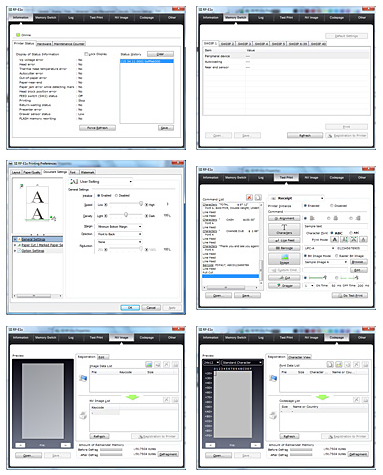Screen dimensions: 383x475
Task: Click the new document icon above Command List
Action: click(258, 197)
